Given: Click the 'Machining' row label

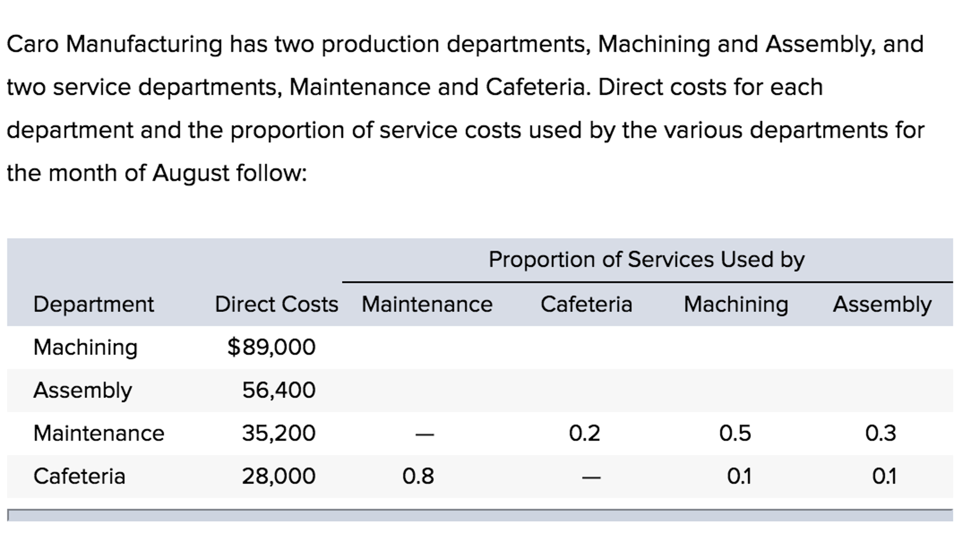Looking at the screenshot, I should click(85, 347).
